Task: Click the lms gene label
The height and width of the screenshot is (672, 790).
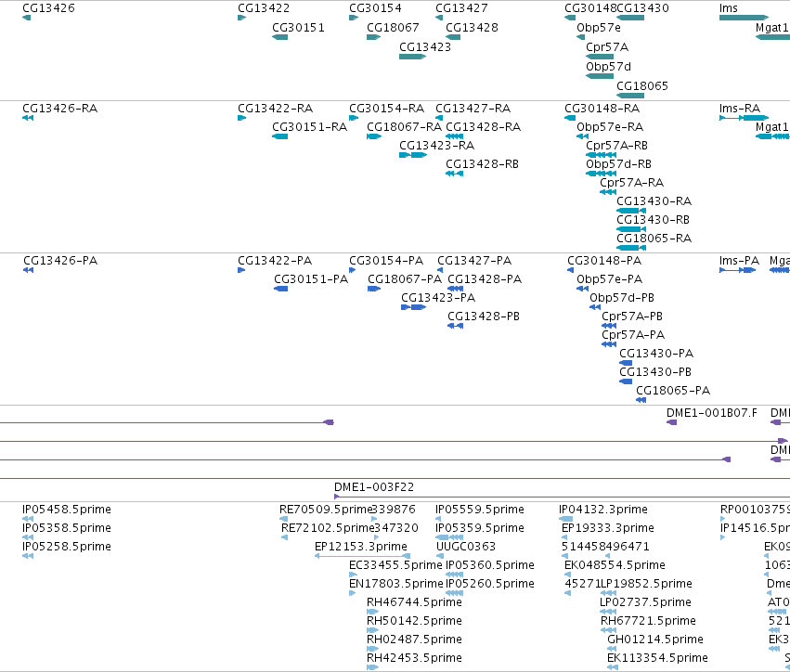Action: pyautogui.click(x=729, y=8)
